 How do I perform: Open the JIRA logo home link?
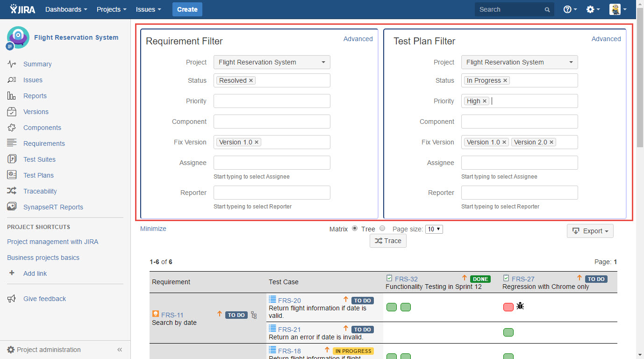pos(22,9)
